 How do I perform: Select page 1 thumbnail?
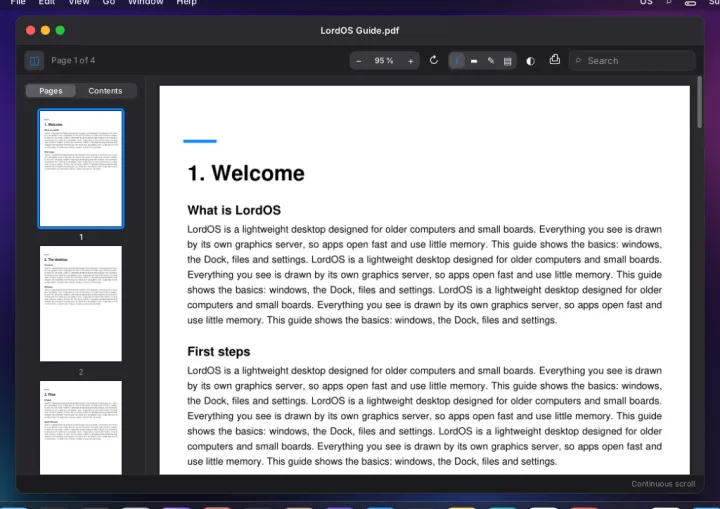(x=81, y=169)
